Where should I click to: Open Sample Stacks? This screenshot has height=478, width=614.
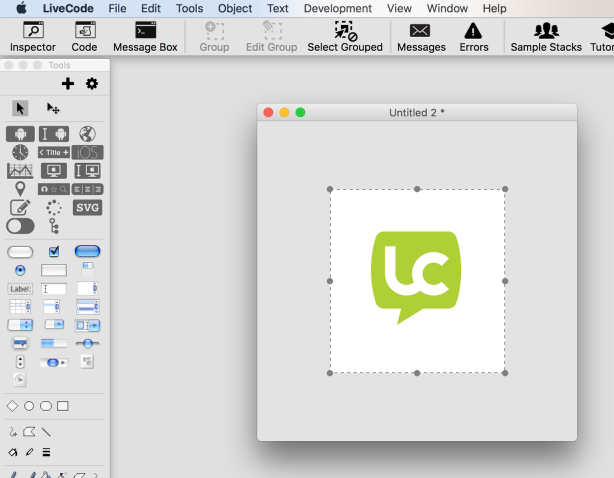(x=546, y=36)
